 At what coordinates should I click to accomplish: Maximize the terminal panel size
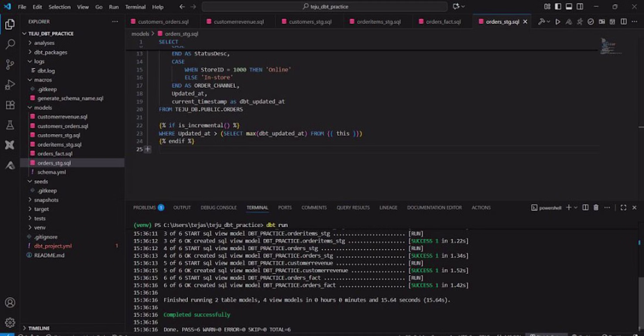click(x=624, y=207)
